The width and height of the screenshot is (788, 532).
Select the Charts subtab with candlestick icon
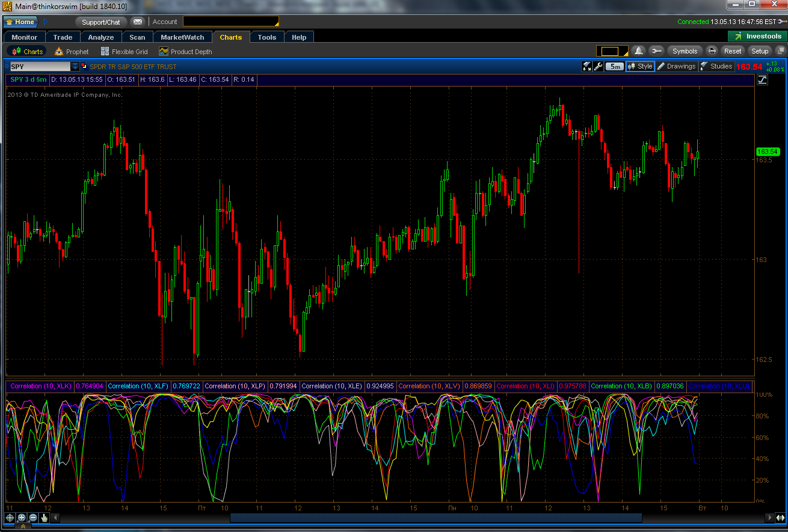(x=26, y=52)
